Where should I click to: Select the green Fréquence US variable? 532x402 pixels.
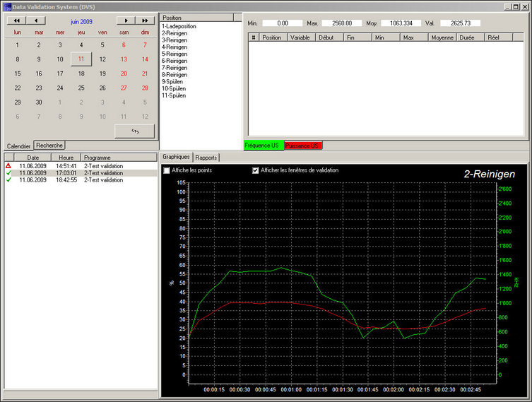click(x=264, y=146)
